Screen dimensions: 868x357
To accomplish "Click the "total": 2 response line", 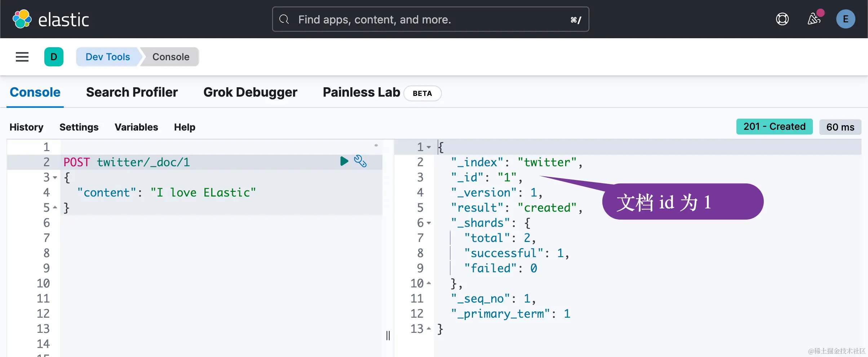I will 500,238.
